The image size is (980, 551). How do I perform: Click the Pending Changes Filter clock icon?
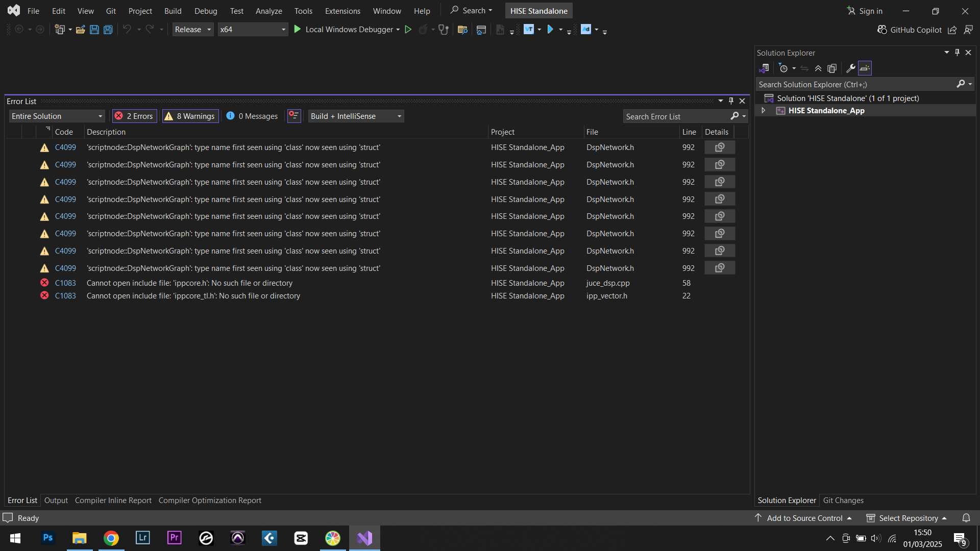(x=783, y=68)
